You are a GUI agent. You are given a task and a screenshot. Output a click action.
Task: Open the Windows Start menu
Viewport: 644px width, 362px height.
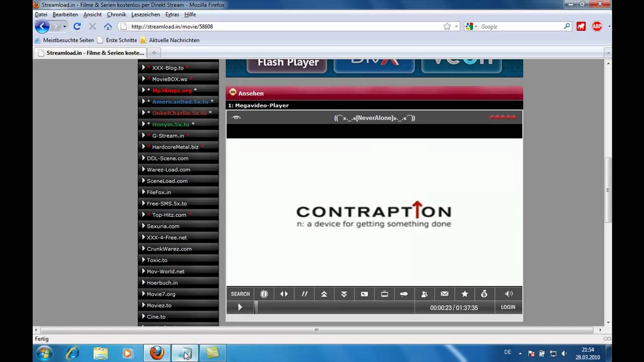(x=44, y=353)
